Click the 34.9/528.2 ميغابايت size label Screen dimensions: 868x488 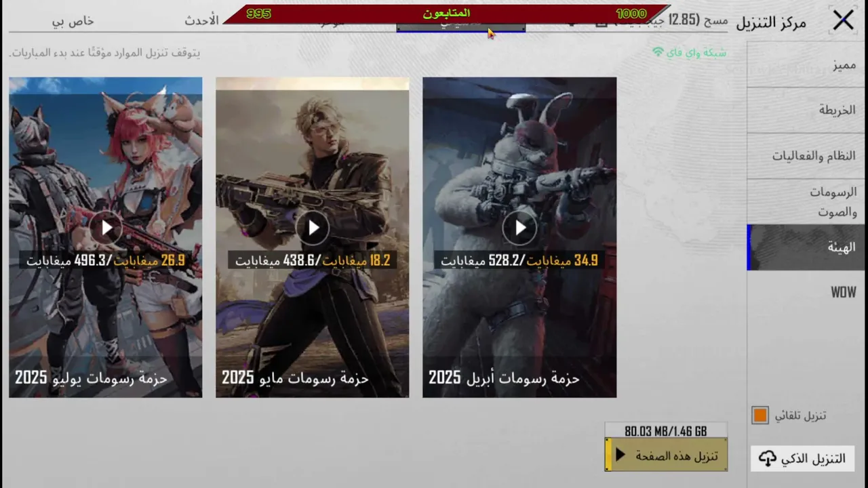click(x=519, y=260)
